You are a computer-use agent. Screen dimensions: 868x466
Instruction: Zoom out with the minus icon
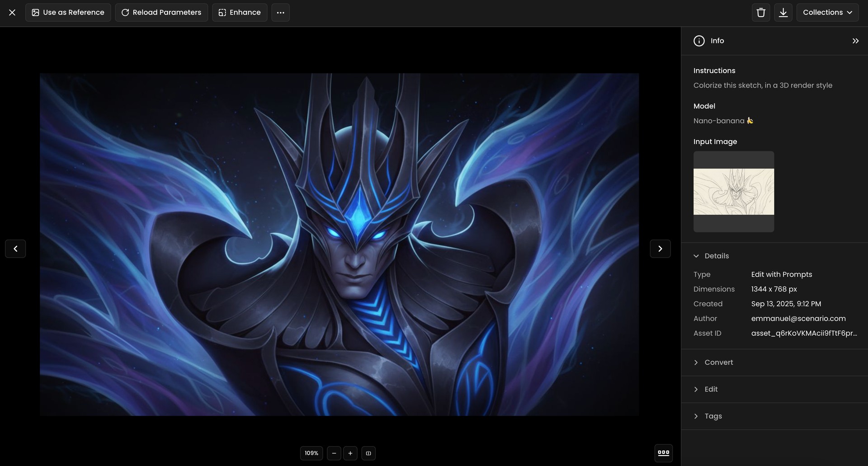pyautogui.click(x=334, y=453)
